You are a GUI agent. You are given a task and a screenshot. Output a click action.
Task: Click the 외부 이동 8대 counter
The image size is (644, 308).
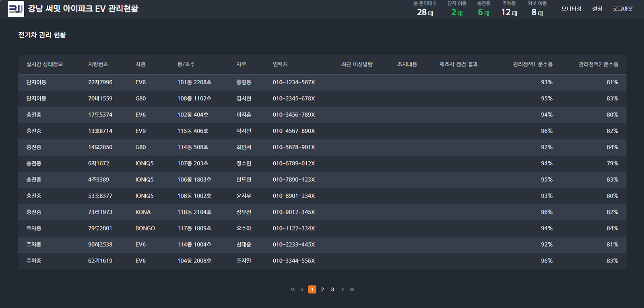coord(537,9)
